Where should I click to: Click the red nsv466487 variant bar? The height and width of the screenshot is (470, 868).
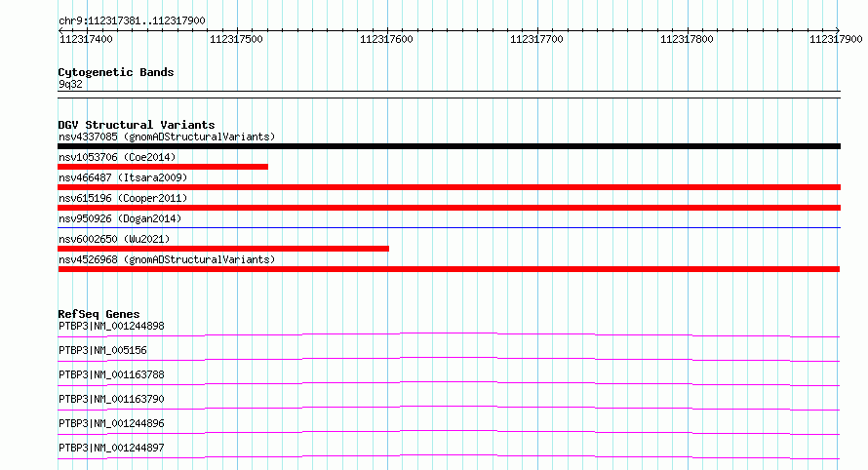(x=449, y=187)
